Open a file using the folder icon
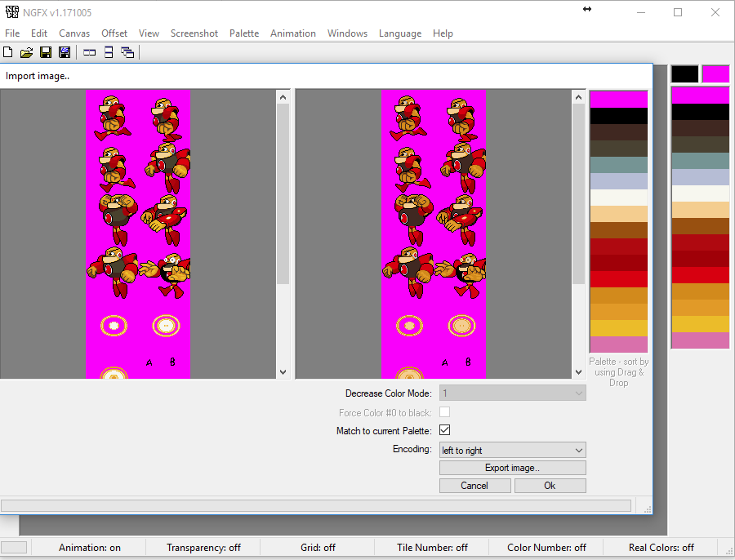 tap(27, 52)
